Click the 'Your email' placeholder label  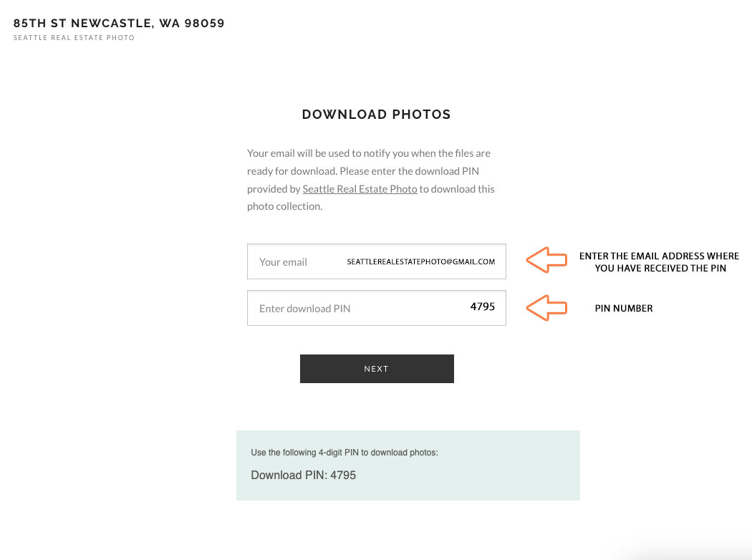click(283, 262)
